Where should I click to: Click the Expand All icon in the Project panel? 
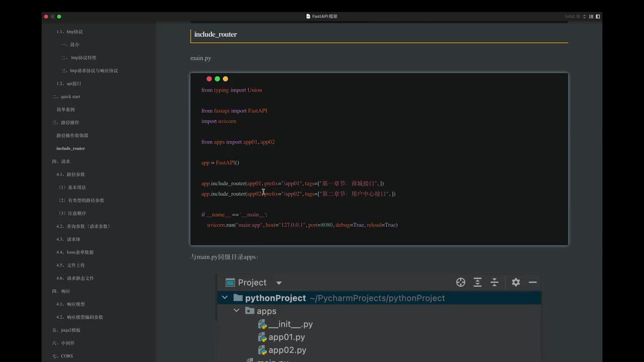pos(477,283)
